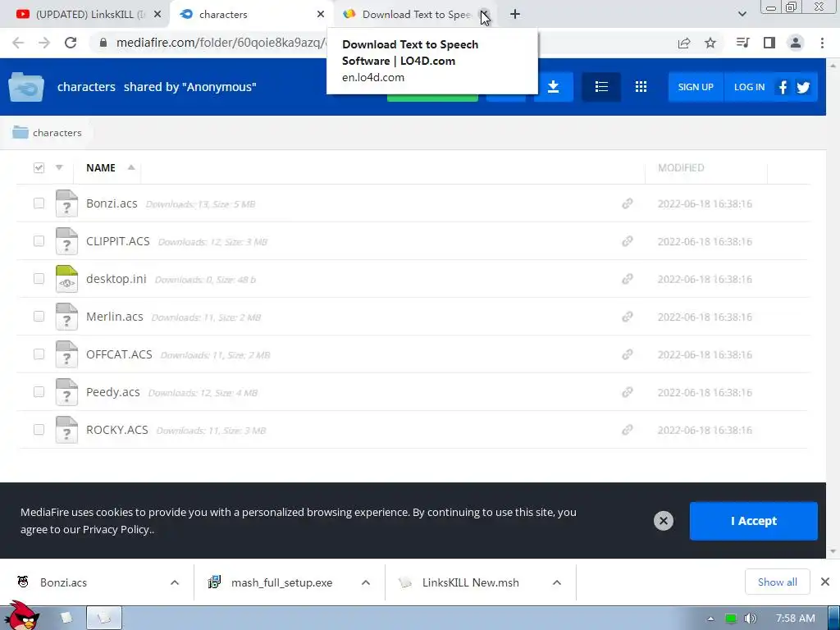Screen dimensions: 840x630
Task: Open the Bonzi.acs file link
Action: pos(112,203)
